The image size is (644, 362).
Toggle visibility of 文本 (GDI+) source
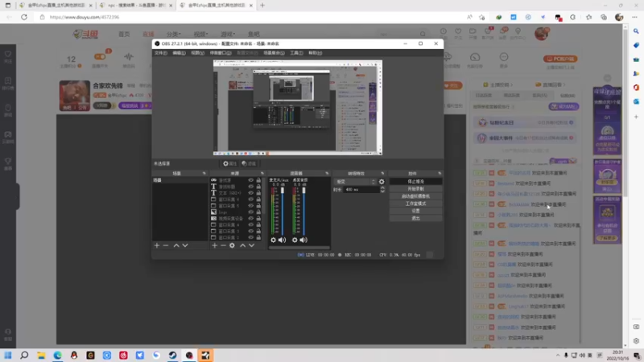tap(250, 193)
